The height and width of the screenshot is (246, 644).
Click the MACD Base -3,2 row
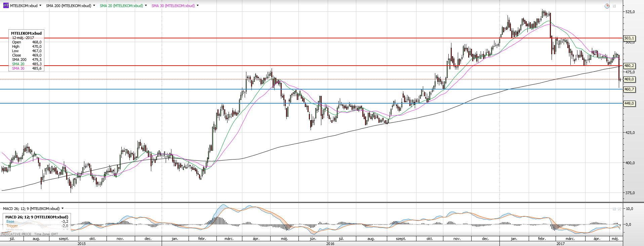pos(37,221)
